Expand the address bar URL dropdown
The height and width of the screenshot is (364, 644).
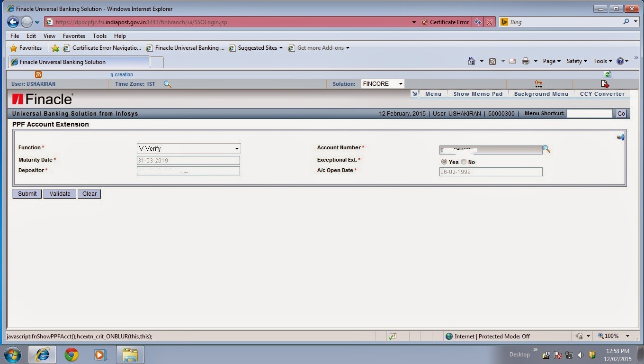(413, 22)
